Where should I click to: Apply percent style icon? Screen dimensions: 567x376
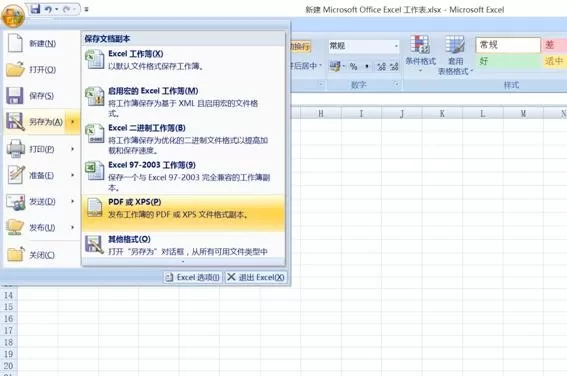354,67
